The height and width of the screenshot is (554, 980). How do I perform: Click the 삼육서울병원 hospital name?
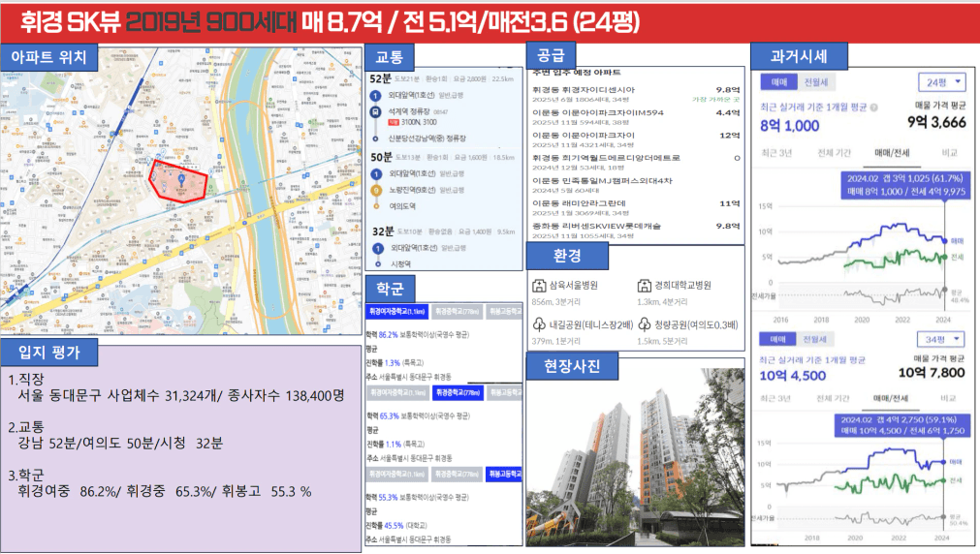point(573,286)
